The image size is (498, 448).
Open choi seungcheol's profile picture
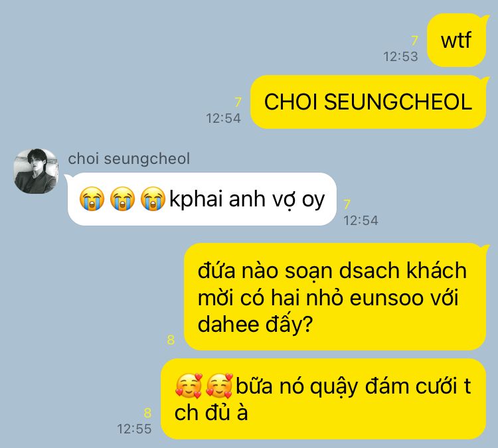[x=37, y=171]
